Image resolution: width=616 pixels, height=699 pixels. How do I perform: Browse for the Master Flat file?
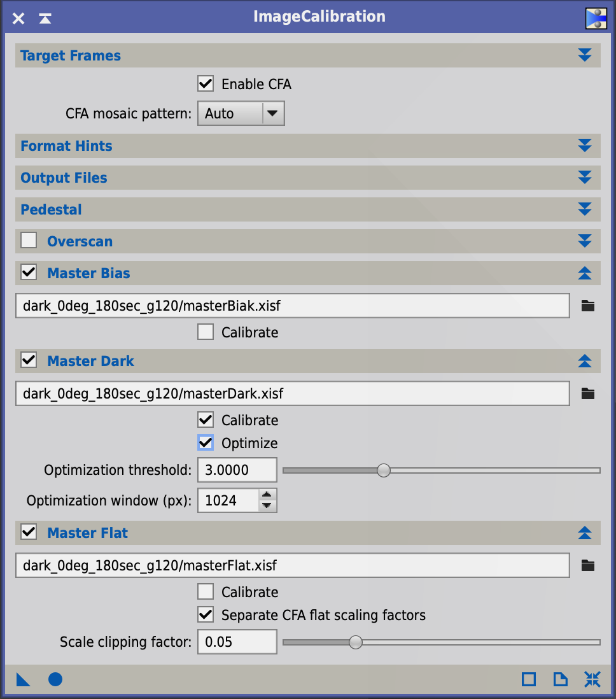[x=588, y=566]
